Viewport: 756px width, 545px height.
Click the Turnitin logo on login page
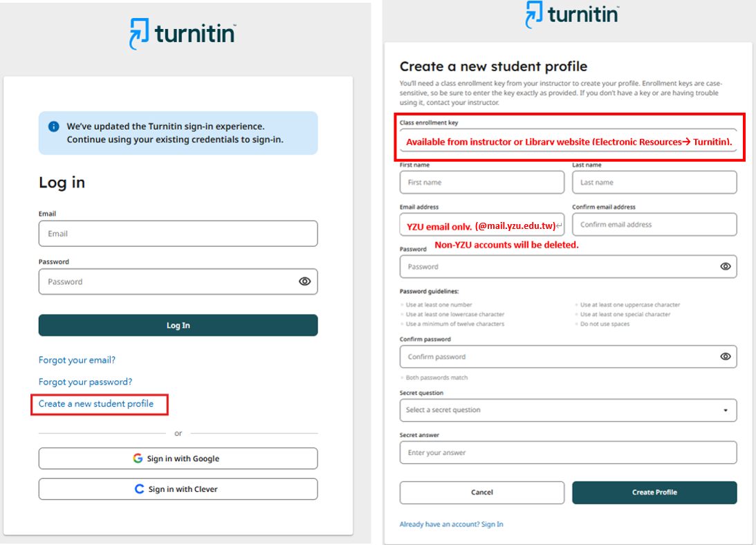(182, 34)
